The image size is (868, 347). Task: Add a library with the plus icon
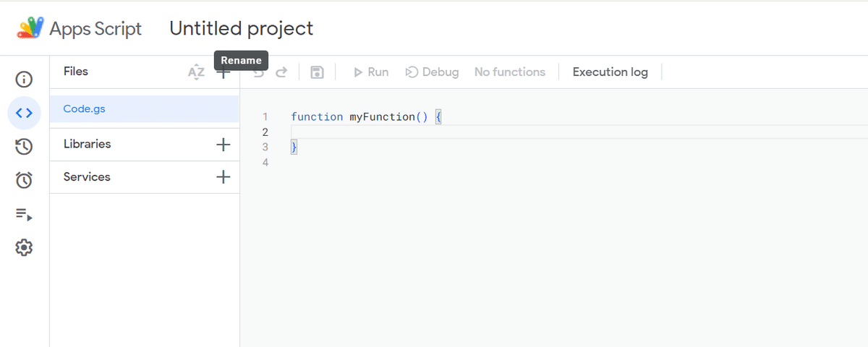click(224, 145)
